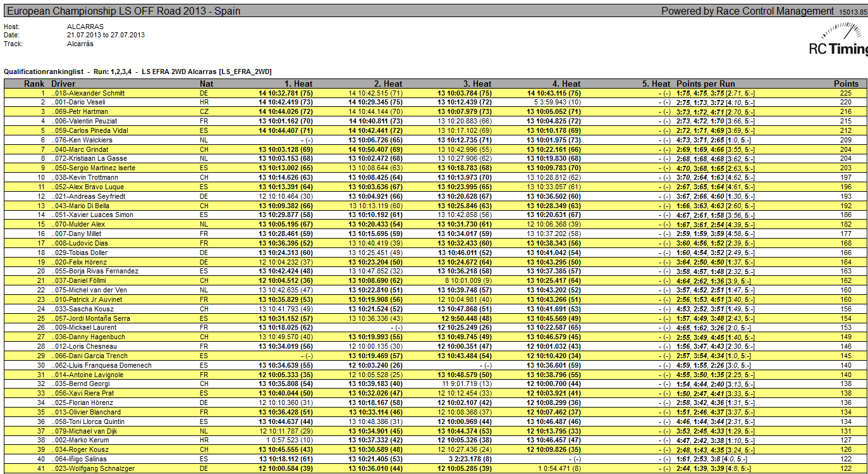
Task: Select driver '050-Sergio Martinez Iserte'
Action: point(93,168)
